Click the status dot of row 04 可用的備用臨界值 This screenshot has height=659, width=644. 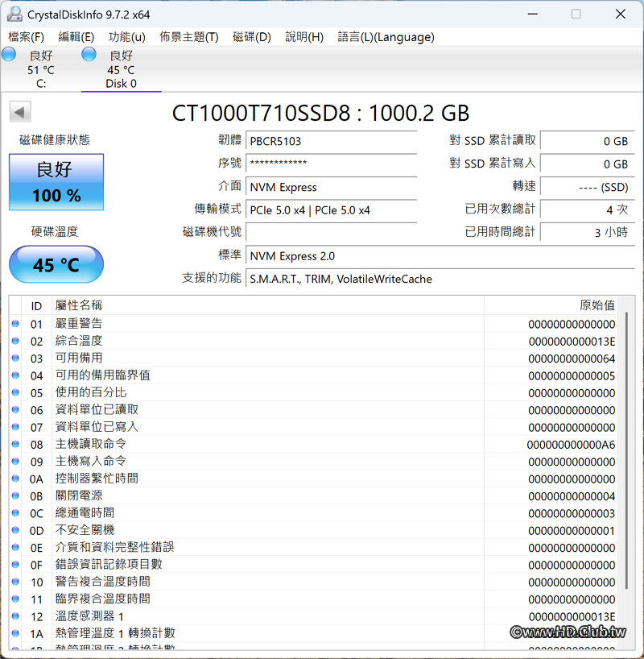tap(15, 375)
